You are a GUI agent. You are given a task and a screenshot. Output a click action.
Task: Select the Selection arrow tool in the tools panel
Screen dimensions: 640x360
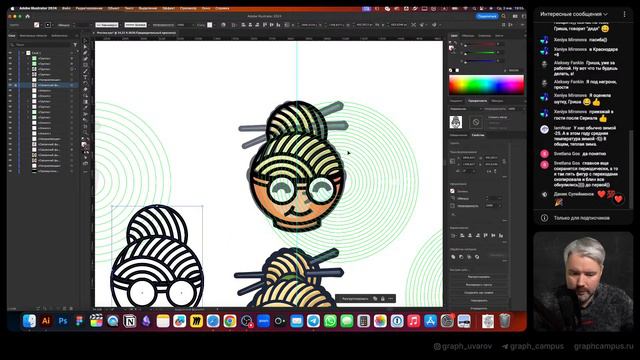tap(85, 41)
